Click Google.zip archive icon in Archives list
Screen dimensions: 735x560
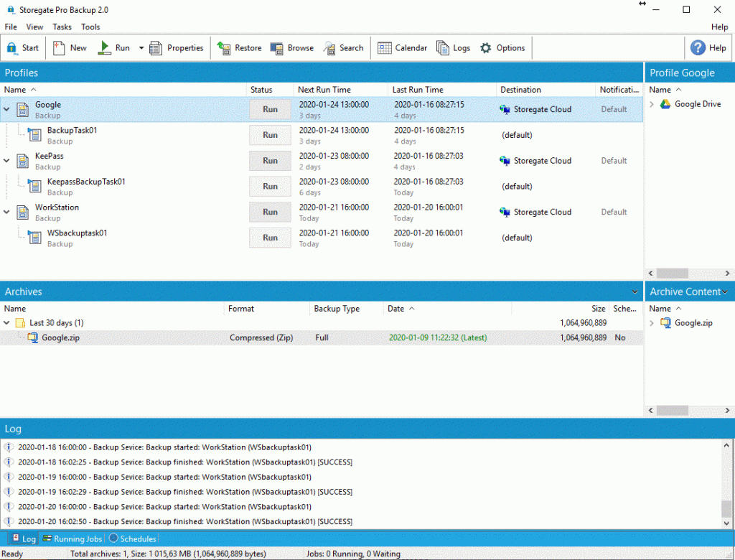(33, 337)
